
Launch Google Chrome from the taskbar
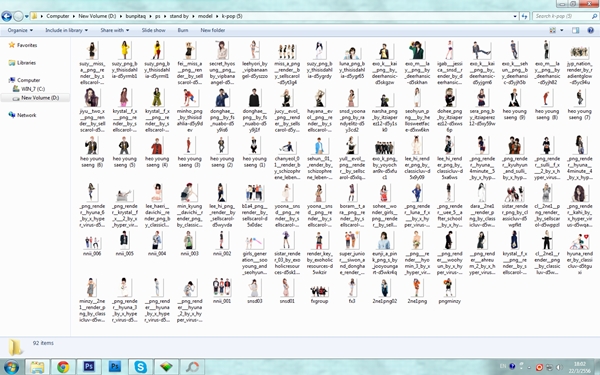pos(63,367)
